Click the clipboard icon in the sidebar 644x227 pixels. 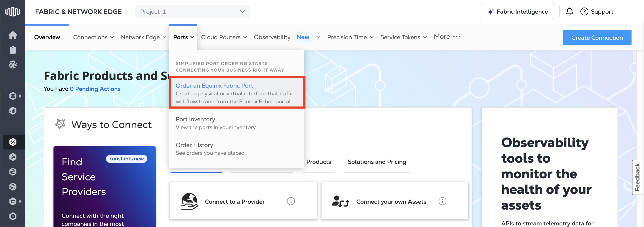[x=13, y=50]
